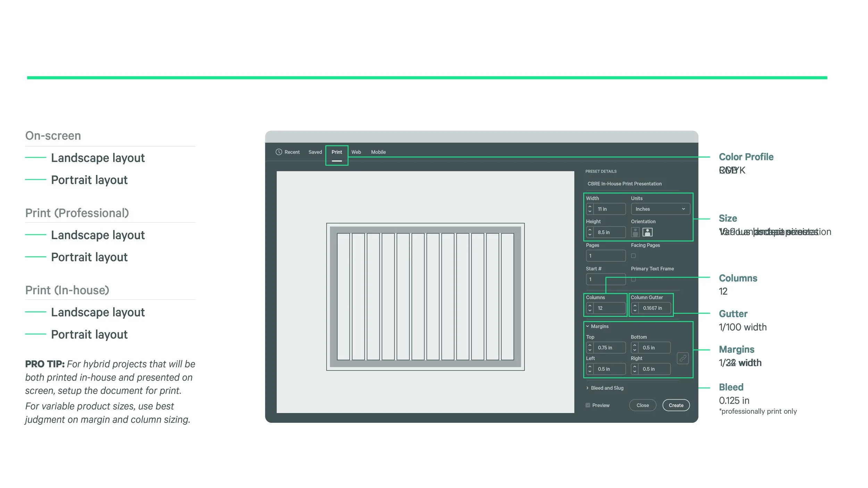Toggle the Primary Text Frame checkbox
Screen dimensions: 868x488
click(x=633, y=279)
